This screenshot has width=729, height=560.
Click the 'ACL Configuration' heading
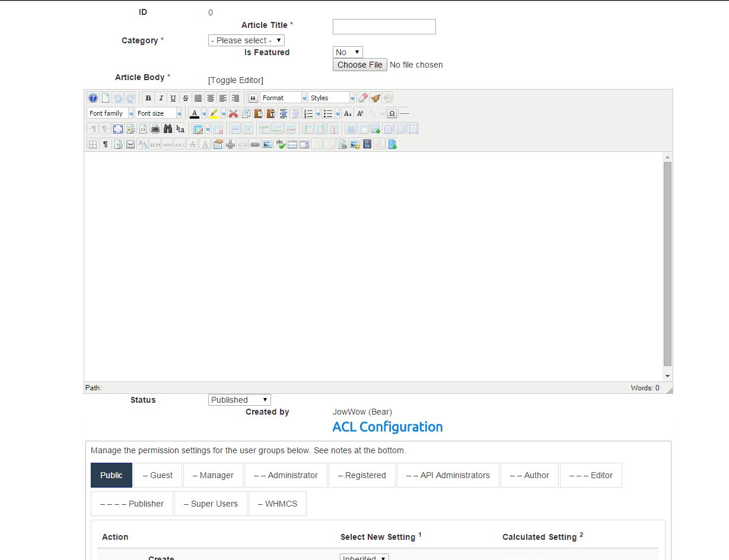point(388,427)
